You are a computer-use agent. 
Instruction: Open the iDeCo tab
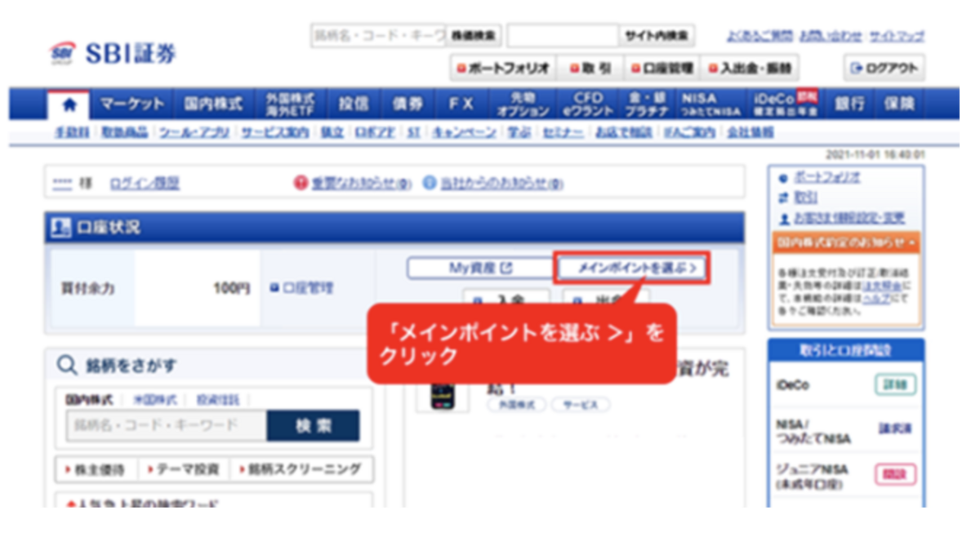pos(784,104)
